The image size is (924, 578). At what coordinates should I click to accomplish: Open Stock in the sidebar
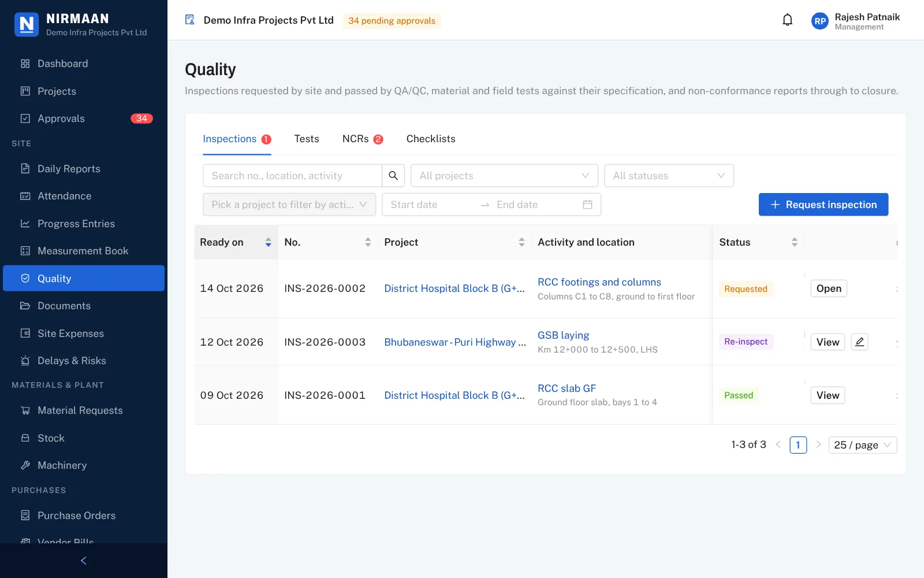tap(84, 438)
